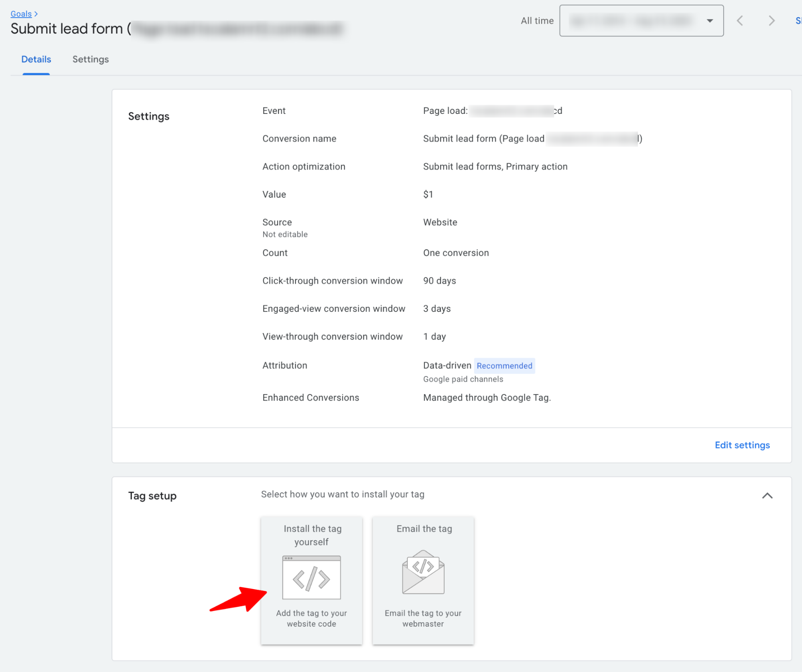Click the 'Data-driven' attribution value
The width and height of the screenshot is (802, 672).
coord(447,365)
